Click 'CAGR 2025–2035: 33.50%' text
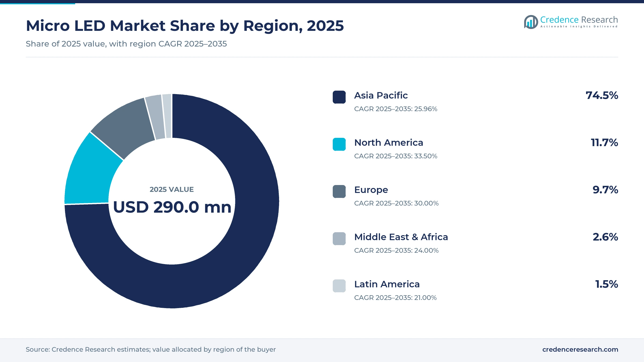The image size is (644, 362). [x=396, y=156]
